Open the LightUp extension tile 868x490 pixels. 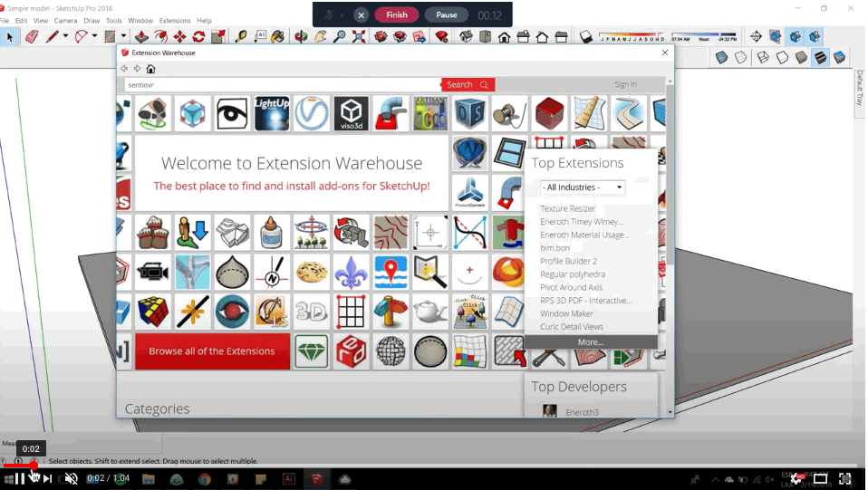click(x=271, y=113)
